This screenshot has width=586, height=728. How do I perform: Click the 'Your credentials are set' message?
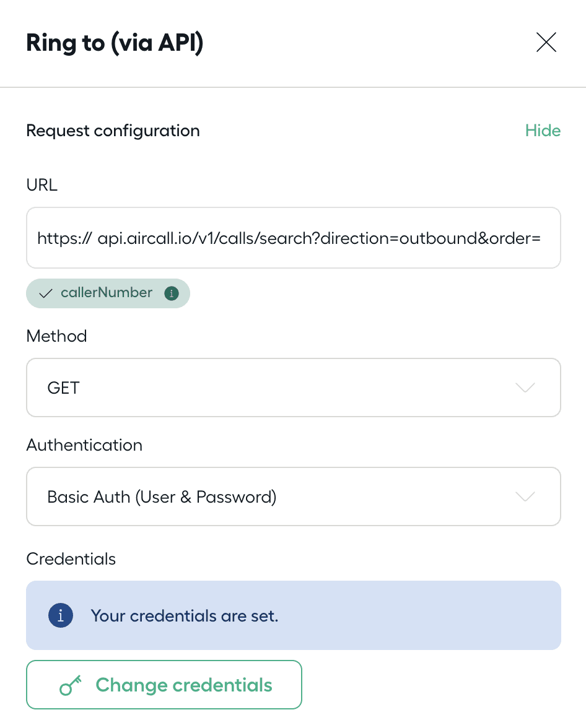(x=185, y=616)
